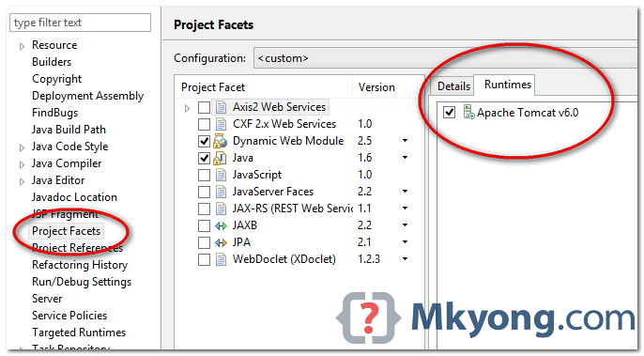Open the JPA version dropdown
Screen dimensions: 644x356
point(405,241)
